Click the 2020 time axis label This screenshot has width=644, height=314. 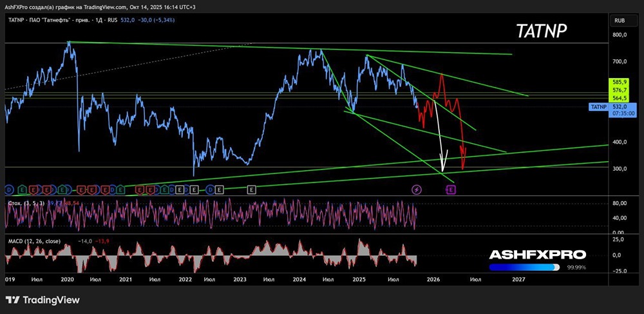[x=67, y=279]
